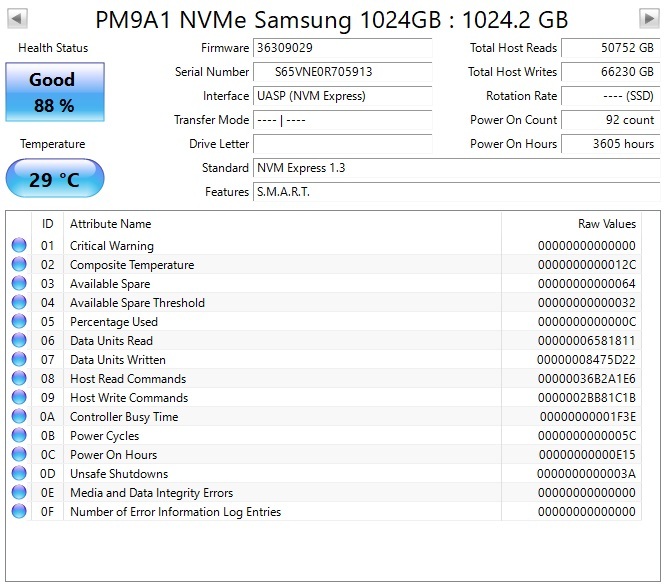665x587 pixels.
Task: Click raw value 000000000003A
Action: click(586, 474)
